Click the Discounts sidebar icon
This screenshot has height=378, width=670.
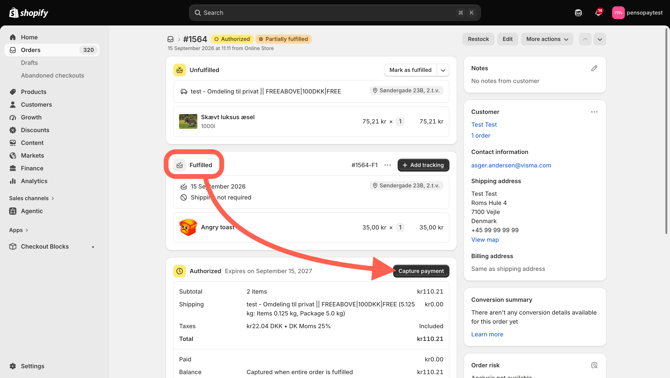13,130
